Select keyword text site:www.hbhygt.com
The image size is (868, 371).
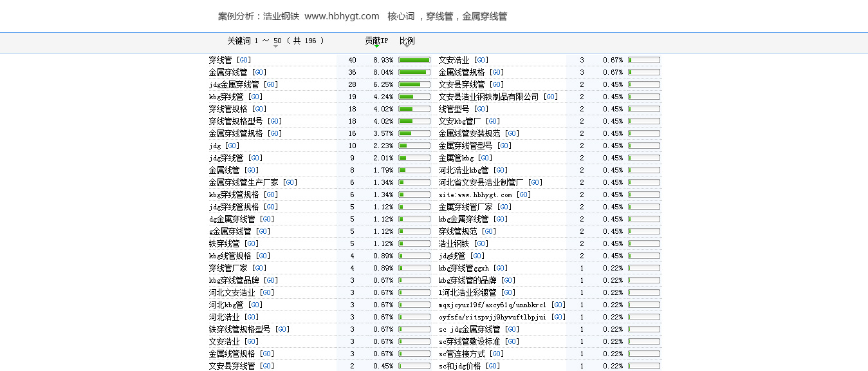tap(476, 195)
